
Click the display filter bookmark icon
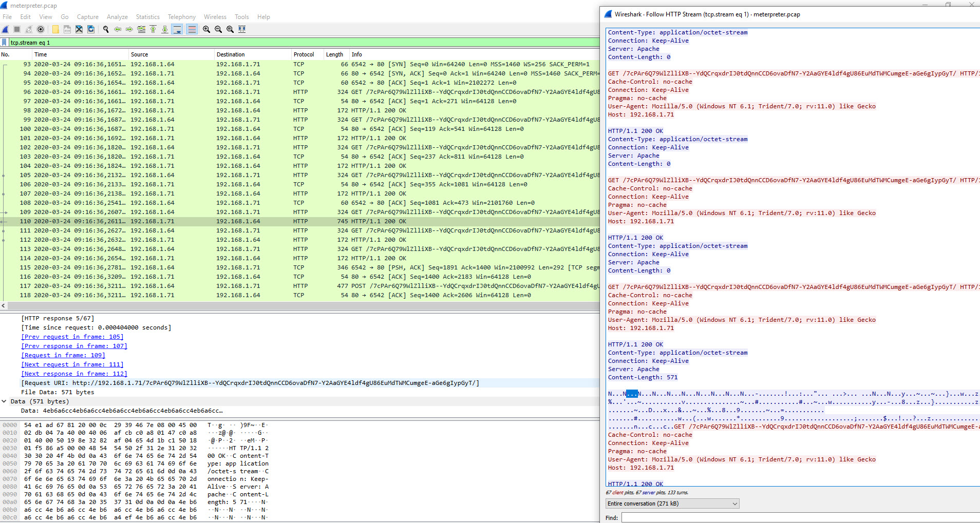(5, 43)
